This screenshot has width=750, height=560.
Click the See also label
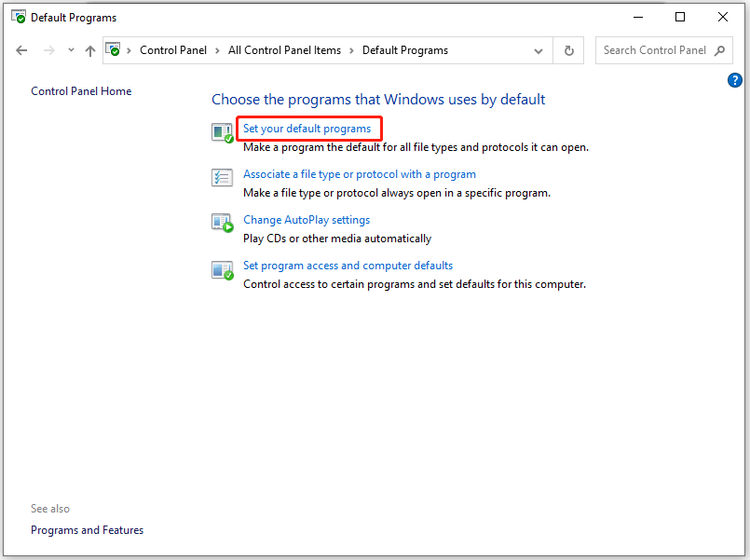[50, 509]
